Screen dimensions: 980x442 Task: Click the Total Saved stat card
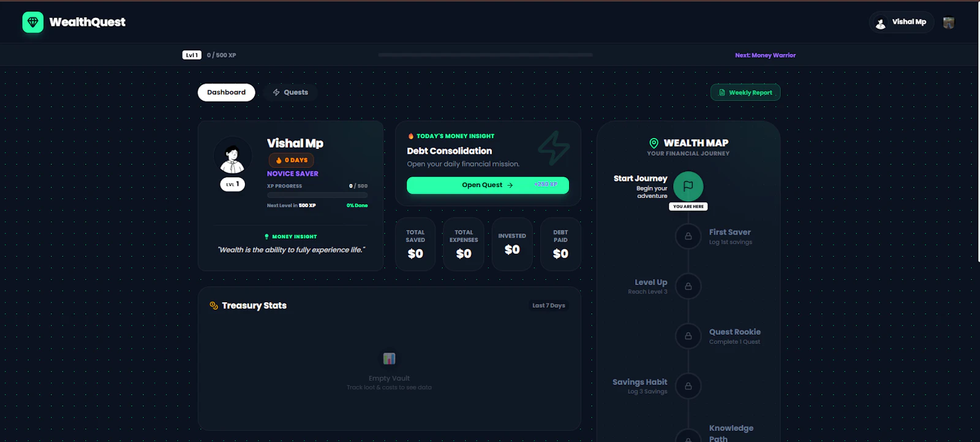(x=415, y=244)
